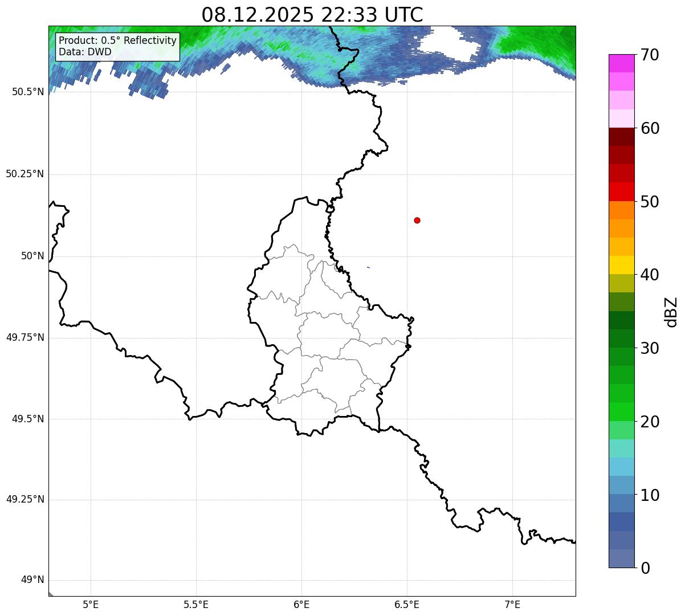Click the 50.5°N latitude label
This screenshot has height=616, width=685.
coord(28,92)
